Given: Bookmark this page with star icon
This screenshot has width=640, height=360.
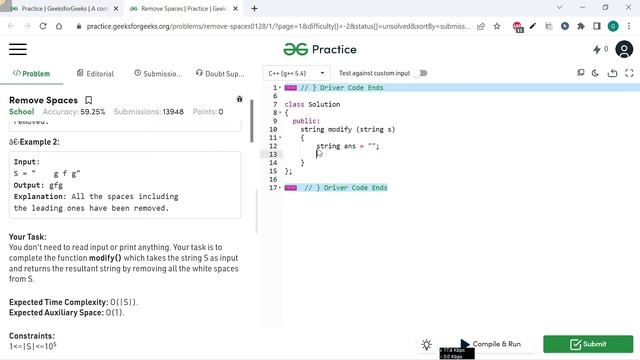Looking at the screenshot, I should [497, 26].
